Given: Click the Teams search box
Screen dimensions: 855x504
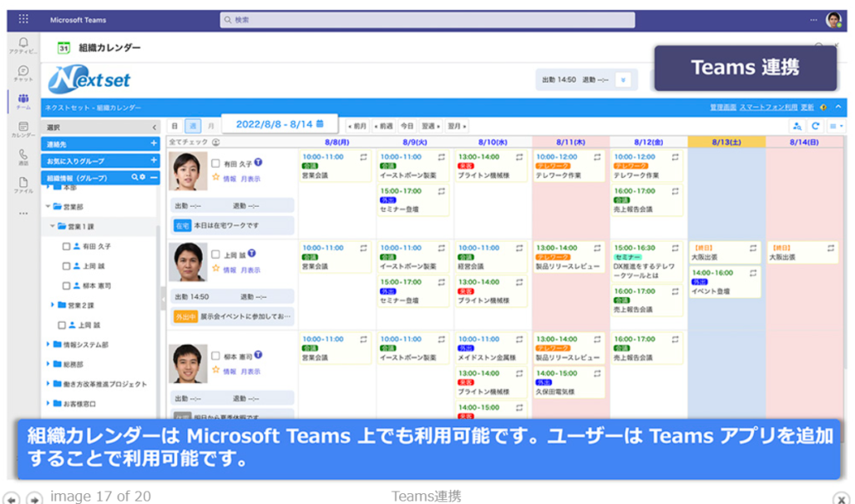Looking at the screenshot, I should 427,20.
